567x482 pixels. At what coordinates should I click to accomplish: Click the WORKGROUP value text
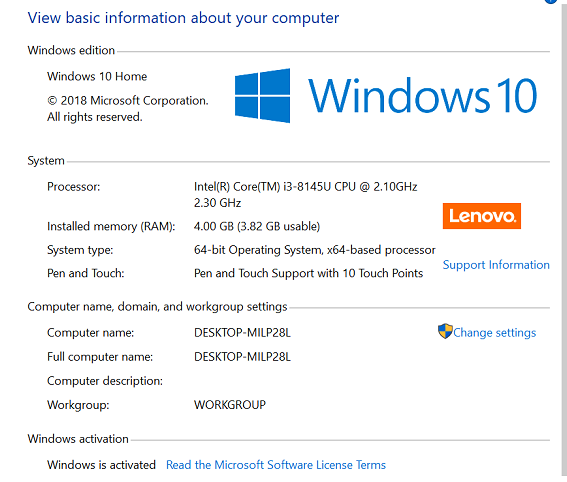tap(230, 405)
